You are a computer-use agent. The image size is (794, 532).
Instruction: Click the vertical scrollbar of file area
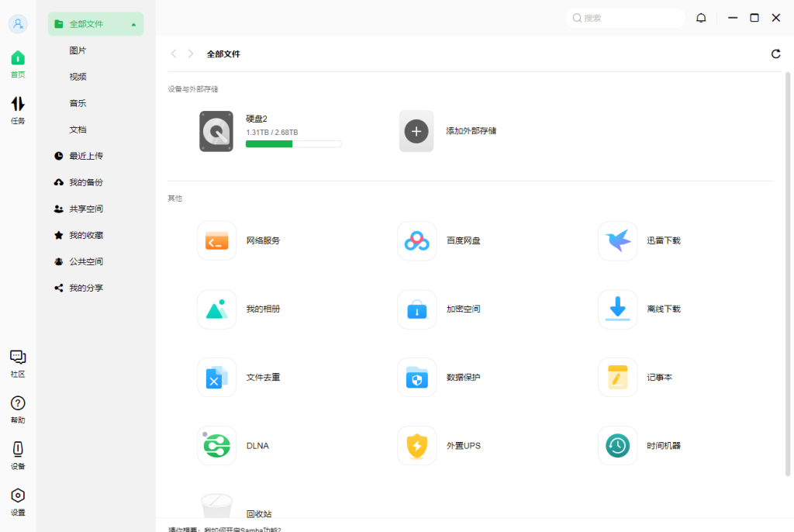coord(788,274)
